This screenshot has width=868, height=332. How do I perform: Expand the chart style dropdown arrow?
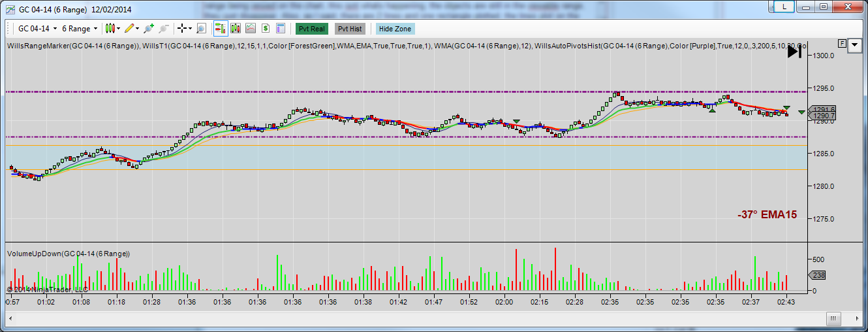119,29
